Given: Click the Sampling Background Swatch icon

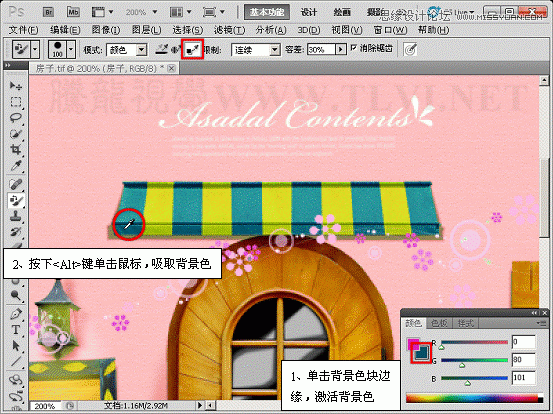Looking at the screenshot, I should pos(193,49).
